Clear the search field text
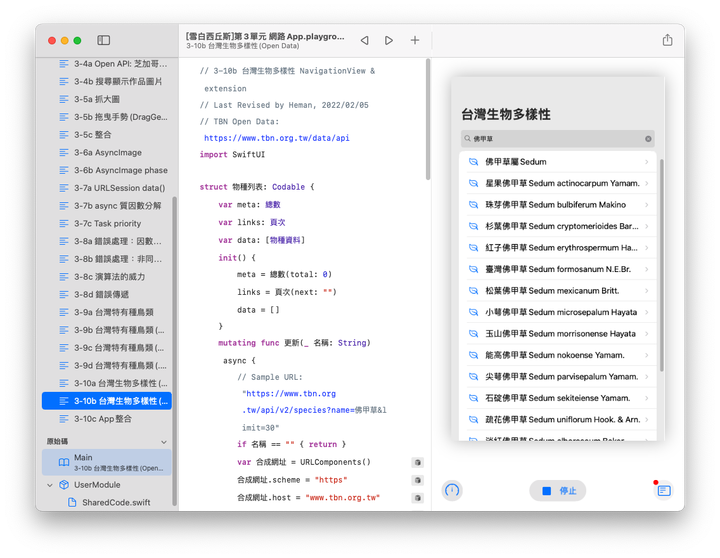Screen dimensions: 720x558 648,139
